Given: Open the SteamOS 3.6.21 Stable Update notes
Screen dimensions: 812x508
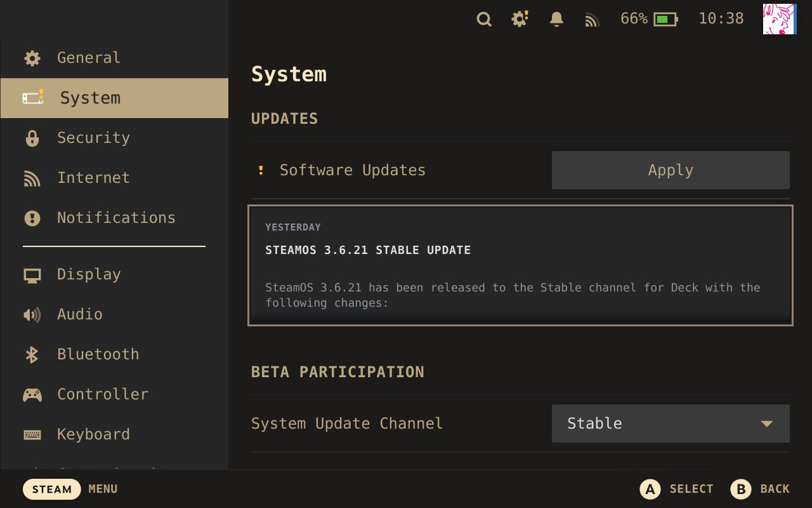Looking at the screenshot, I should pyautogui.click(x=520, y=265).
